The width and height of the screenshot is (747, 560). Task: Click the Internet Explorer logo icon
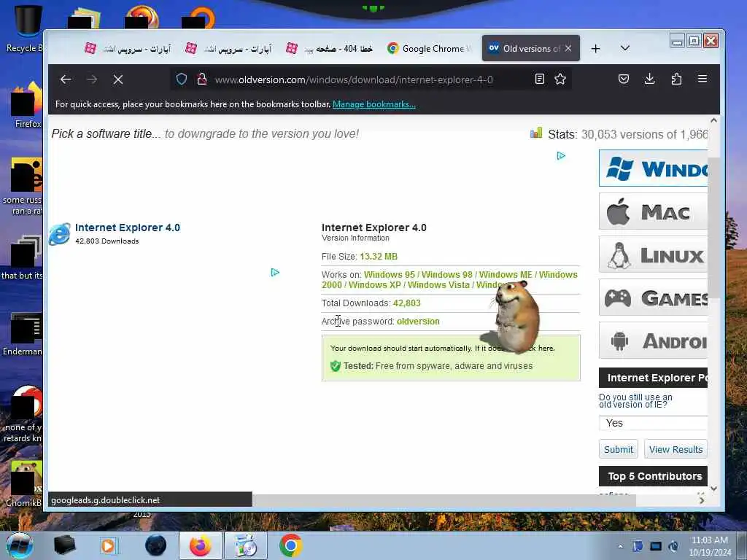(x=60, y=234)
